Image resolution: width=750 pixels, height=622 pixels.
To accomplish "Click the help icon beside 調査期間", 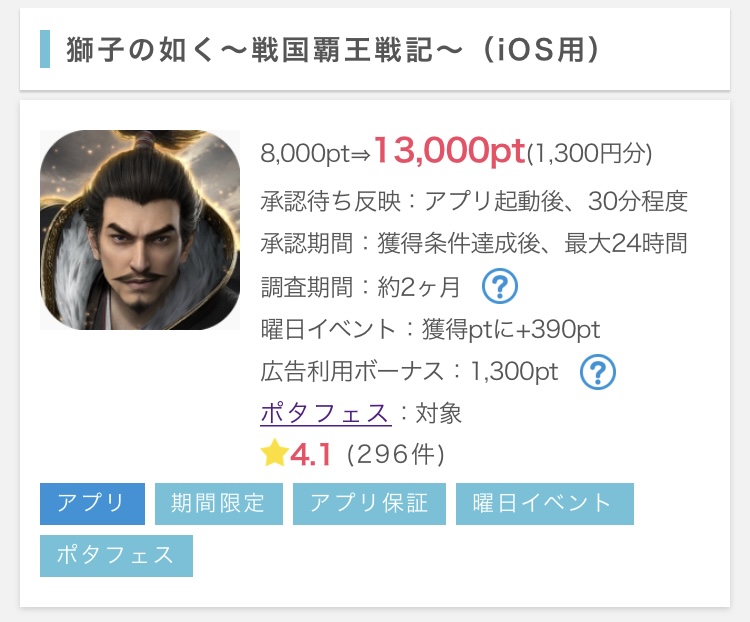I will tap(499, 286).
